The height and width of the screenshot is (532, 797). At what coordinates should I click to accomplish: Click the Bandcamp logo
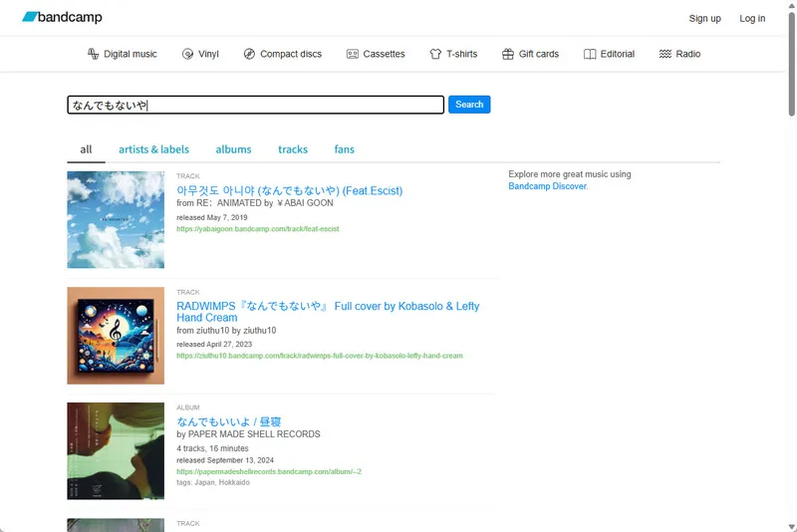click(x=62, y=17)
